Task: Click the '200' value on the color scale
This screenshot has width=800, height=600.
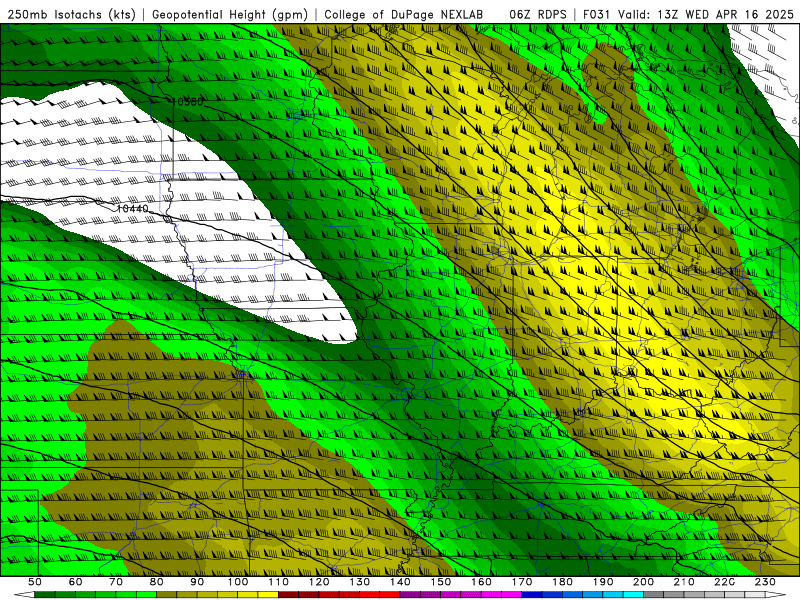Action: coord(643,582)
